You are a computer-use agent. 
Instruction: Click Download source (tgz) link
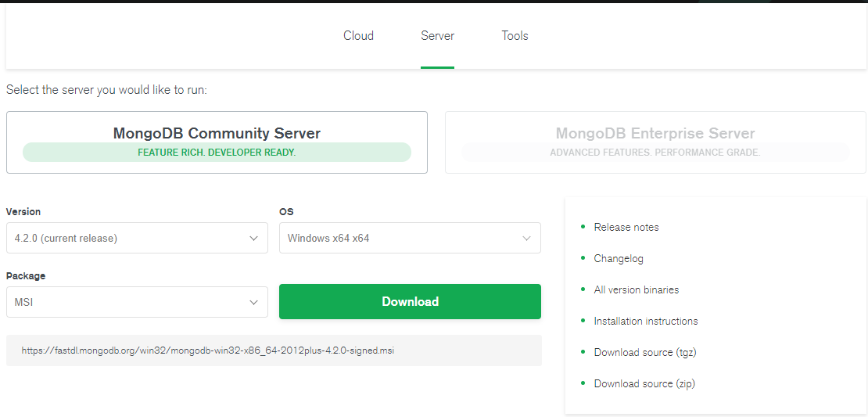645,352
